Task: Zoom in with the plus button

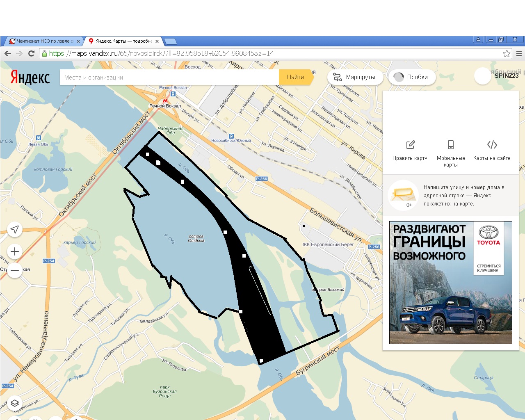Action: tap(15, 251)
